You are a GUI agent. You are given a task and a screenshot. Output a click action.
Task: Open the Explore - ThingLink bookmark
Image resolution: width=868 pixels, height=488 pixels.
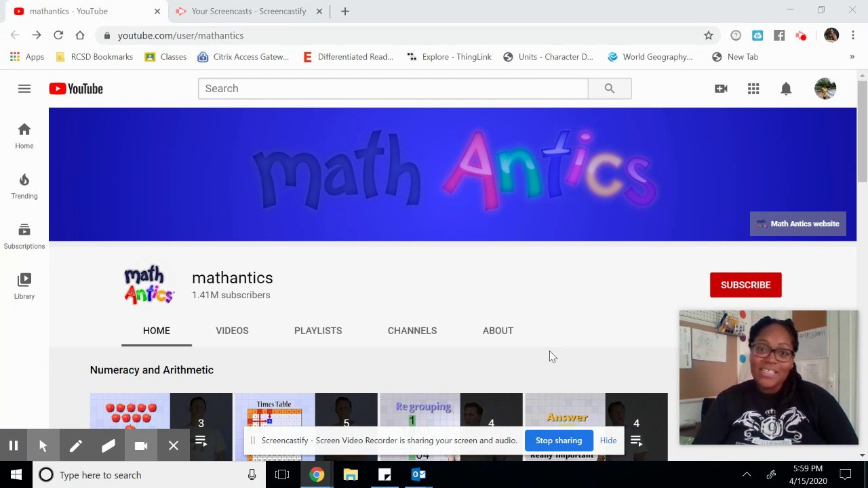[449, 57]
